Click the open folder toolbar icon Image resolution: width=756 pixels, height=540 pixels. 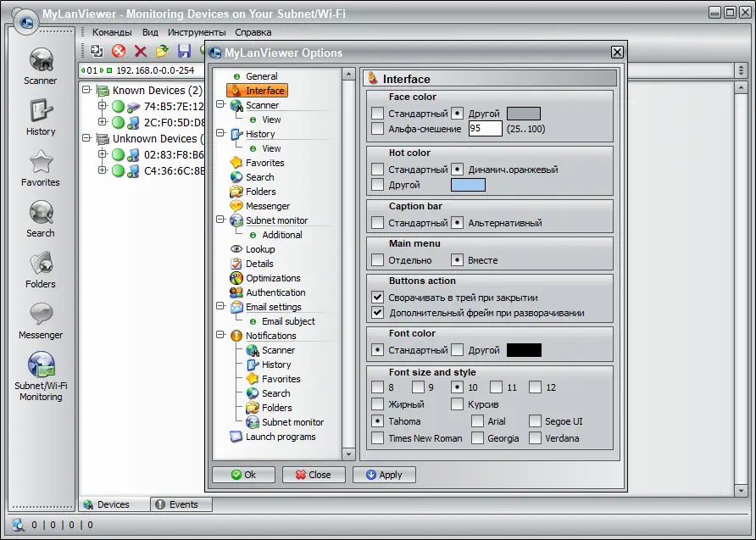[162, 51]
